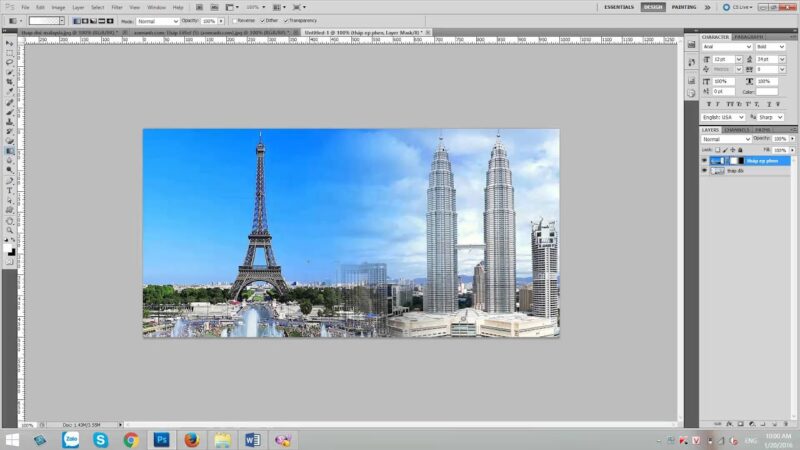Click the foreground color swatch in toolbox

7,248
